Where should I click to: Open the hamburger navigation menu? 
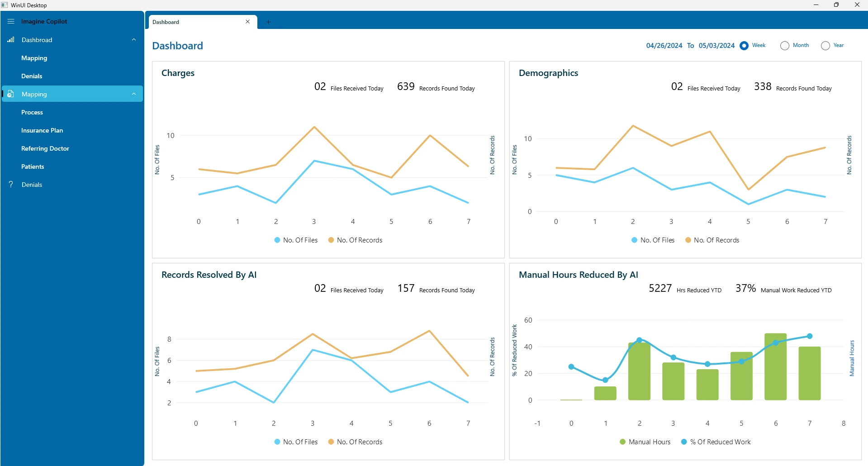(x=11, y=21)
